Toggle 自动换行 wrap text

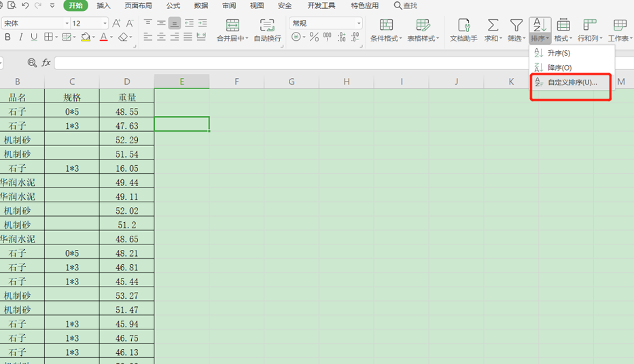pyautogui.click(x=267, y=31)
